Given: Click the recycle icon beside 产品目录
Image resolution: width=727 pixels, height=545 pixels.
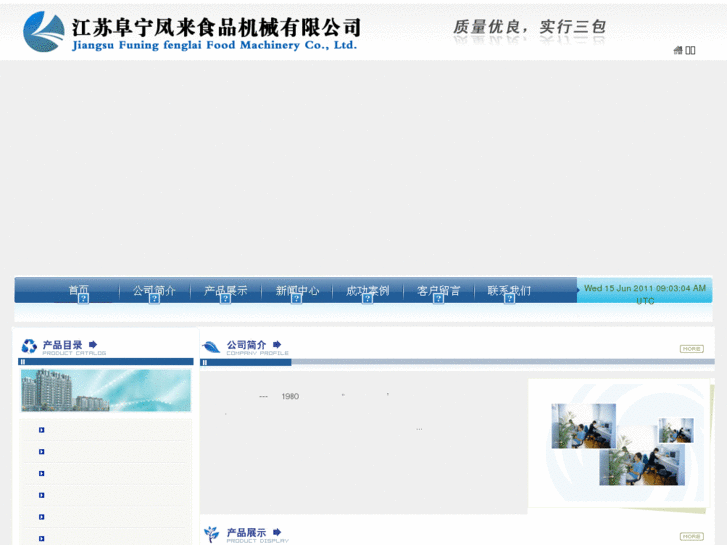Looking at the screenshot, I should (x=29, y=346).
